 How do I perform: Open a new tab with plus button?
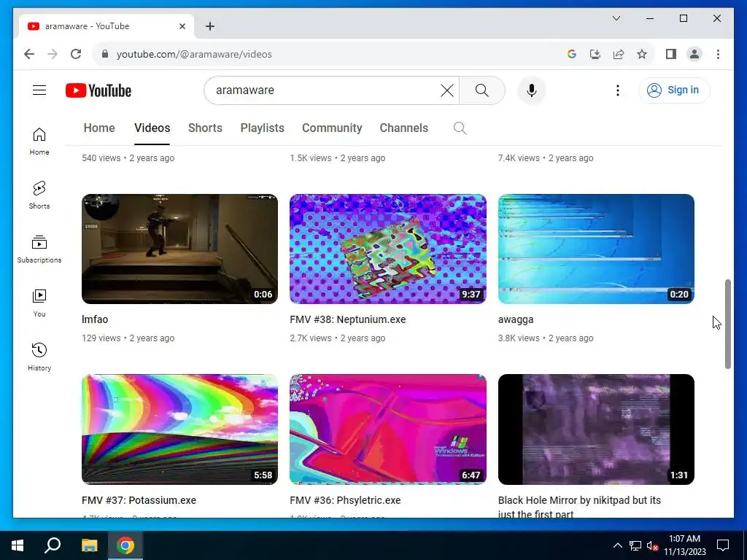click(x=210, y=26)
